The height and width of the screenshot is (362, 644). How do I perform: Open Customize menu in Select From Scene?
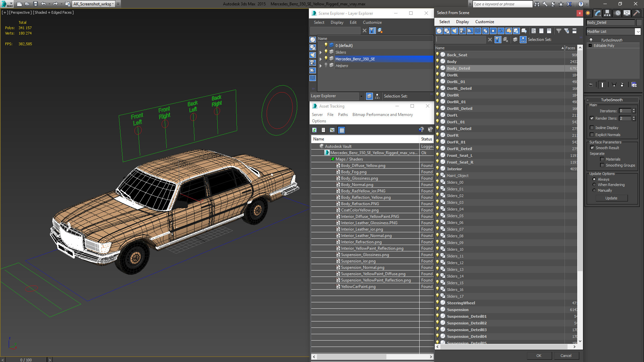tap(484, 22)
